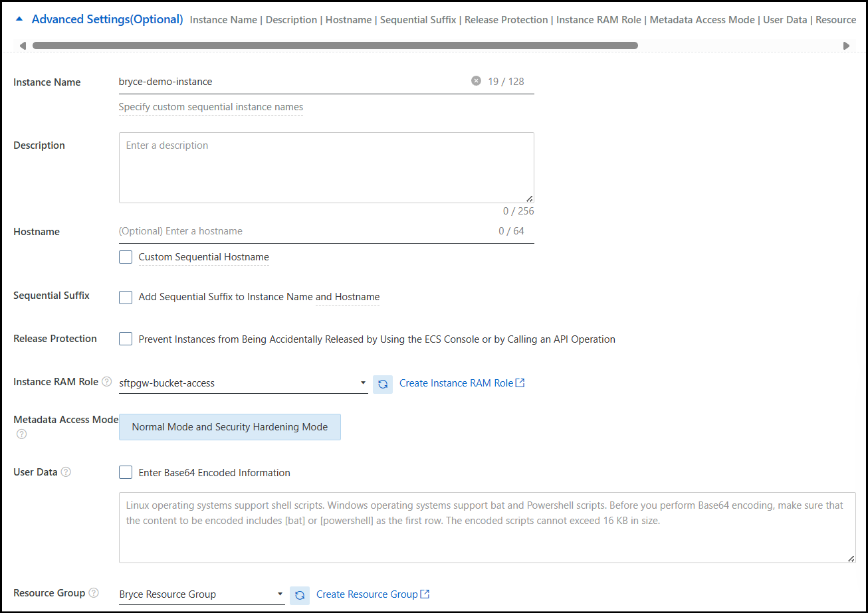Screen dimensions: 868x613
Task: Click the Resource Group help icon
Action: pos(94,593)
